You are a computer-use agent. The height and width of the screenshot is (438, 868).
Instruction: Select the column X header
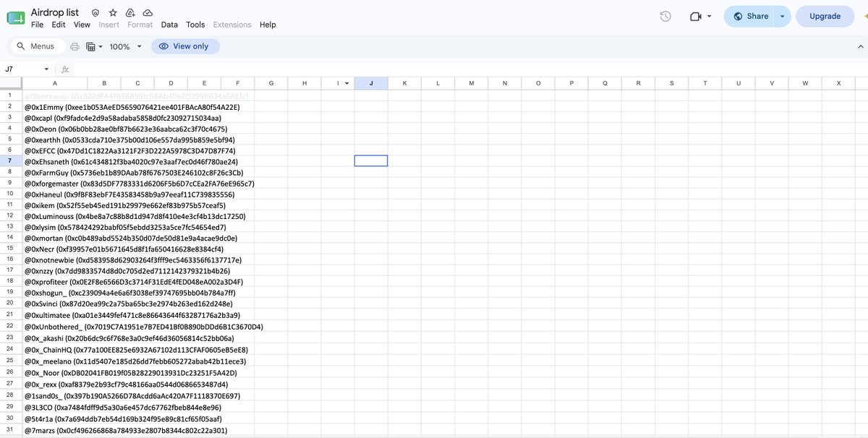pos(838,83)
